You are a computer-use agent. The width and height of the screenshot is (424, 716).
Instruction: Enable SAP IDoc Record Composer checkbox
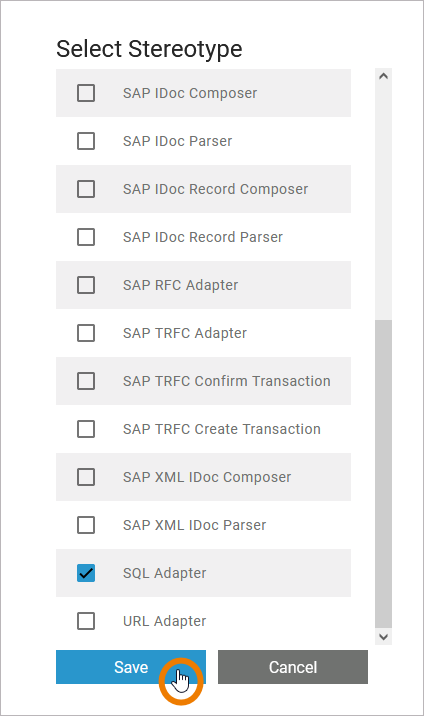86,189
